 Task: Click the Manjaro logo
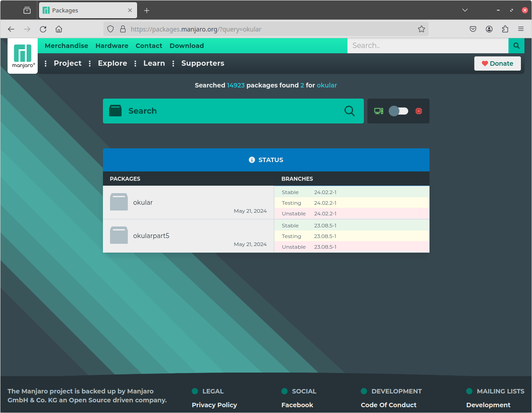click(22, 56)
